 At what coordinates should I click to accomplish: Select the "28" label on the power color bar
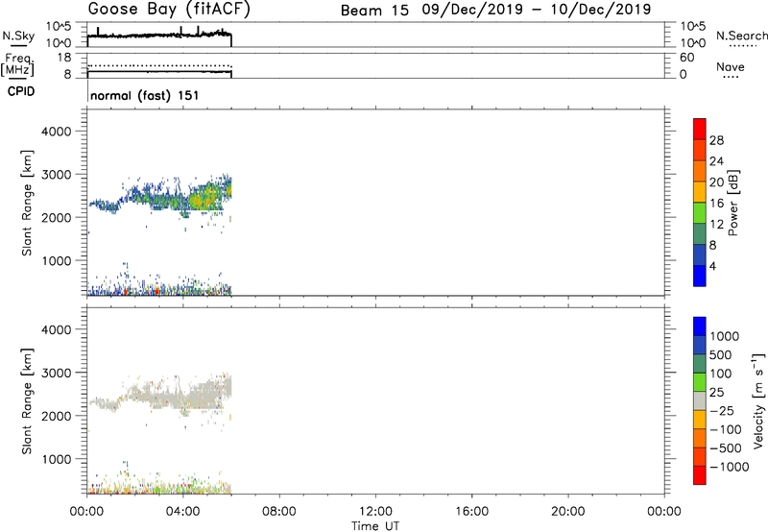(716, 140)
